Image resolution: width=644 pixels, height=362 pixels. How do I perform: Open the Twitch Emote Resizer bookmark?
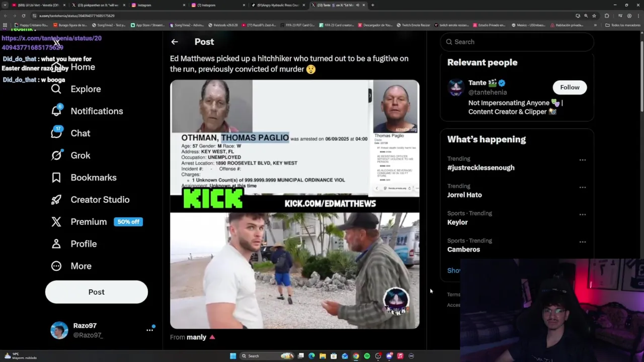tap(414, 25)
